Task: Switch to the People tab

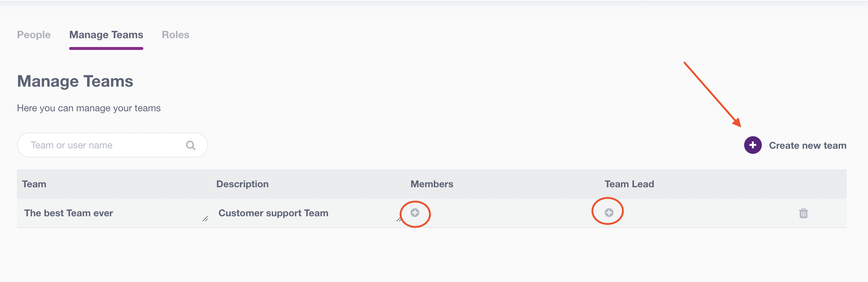Action: coord(34,35)
